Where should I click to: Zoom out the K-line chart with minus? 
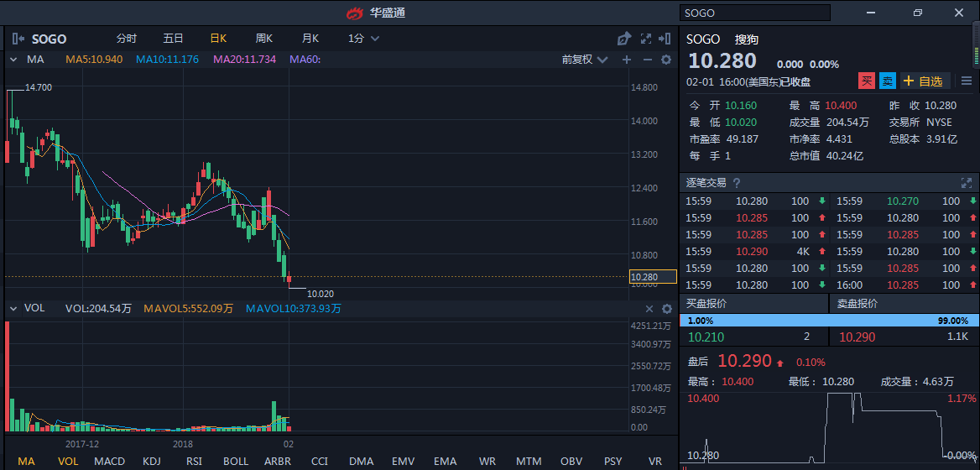tap(648, 60)
